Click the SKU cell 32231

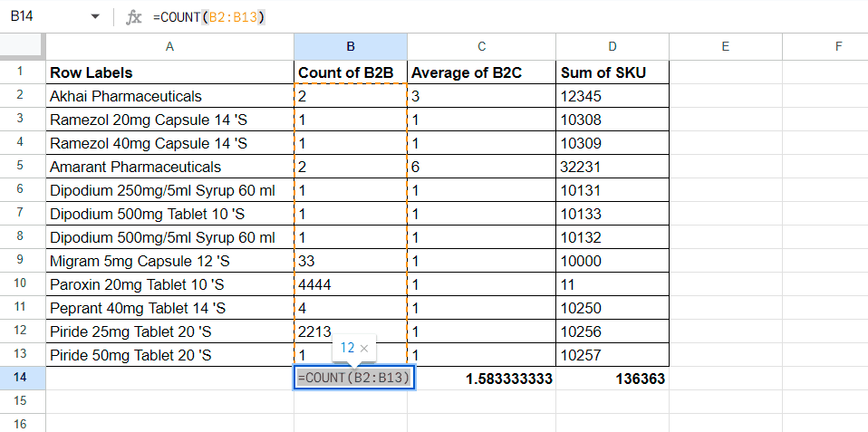(x=612, y=167)
